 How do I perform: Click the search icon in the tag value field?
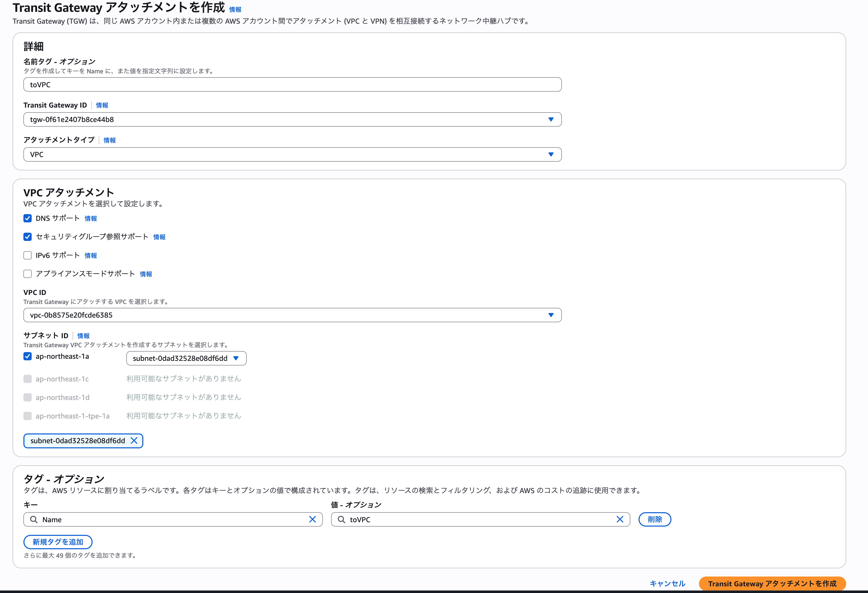click(341, 519)
